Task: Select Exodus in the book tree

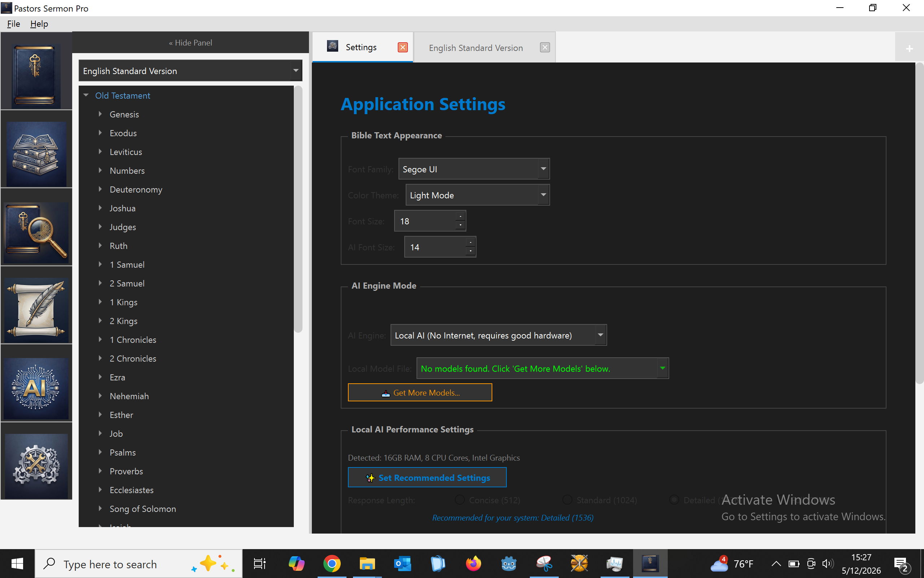Action: [123, 133]
